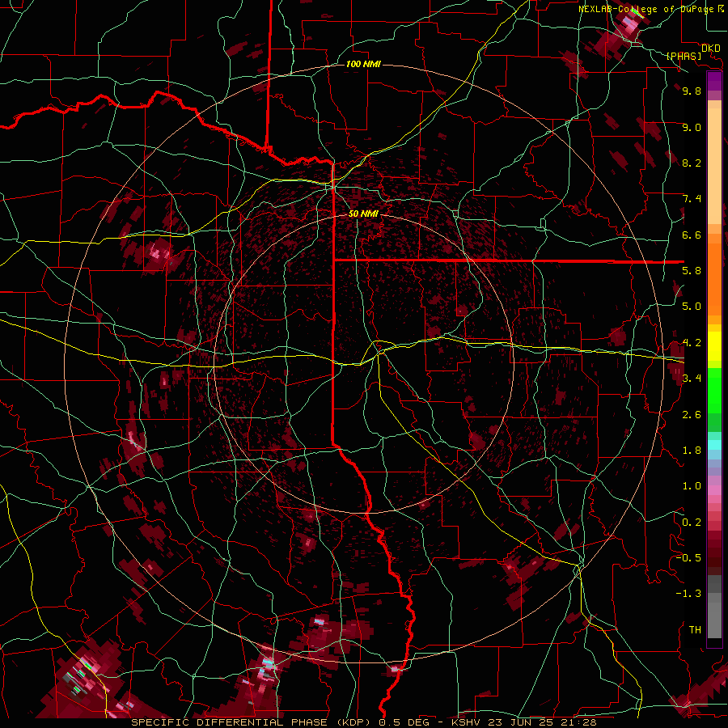Image resolution: width=728 pixels, height=728 pixels.
Task: Click the 2.6 value on the color scale
Action: pos(692,415)
